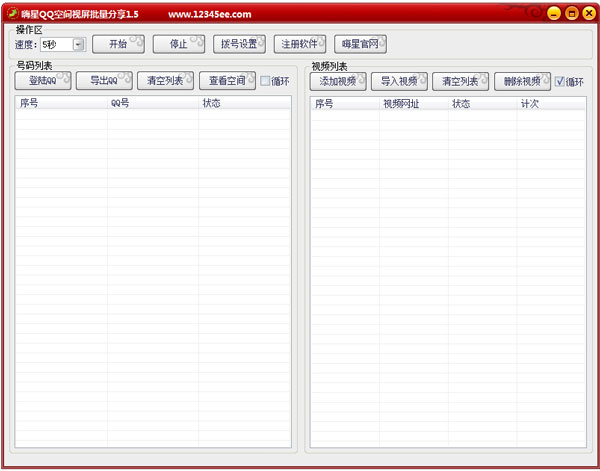Click the 停止 stop button
Viewport: 600px width, 471px height.
[x=179, y=44]
